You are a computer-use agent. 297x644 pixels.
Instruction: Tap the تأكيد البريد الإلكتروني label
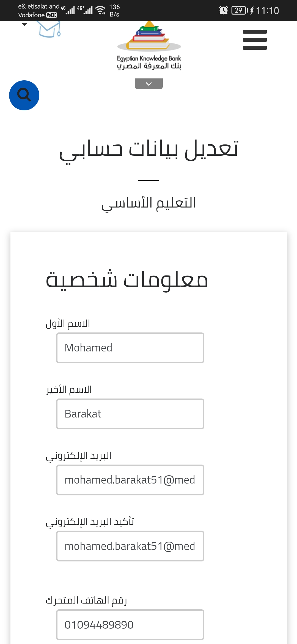tap(90, 522)
